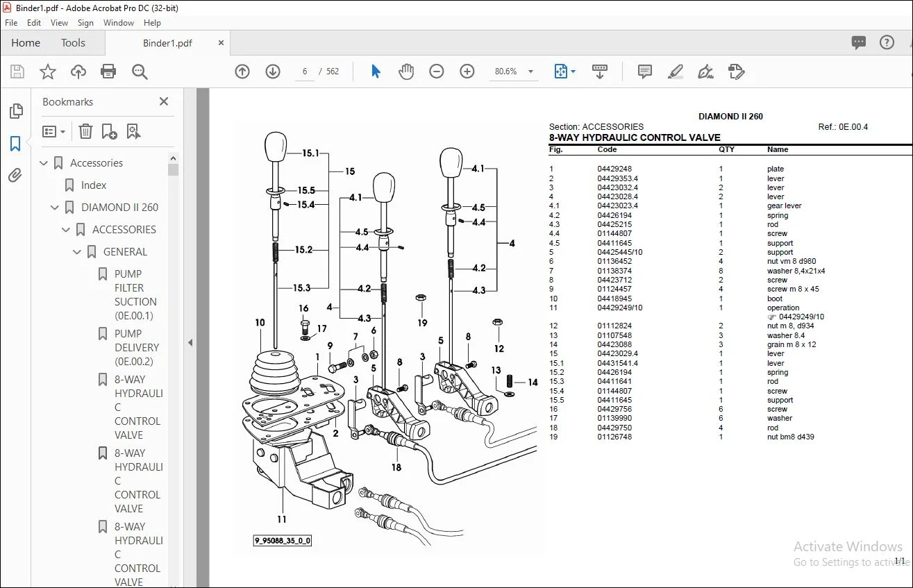Zoom out with the minus circle icon
This screenshot has width=913, height=588.
pyautogui.click(x=437, y=72)
